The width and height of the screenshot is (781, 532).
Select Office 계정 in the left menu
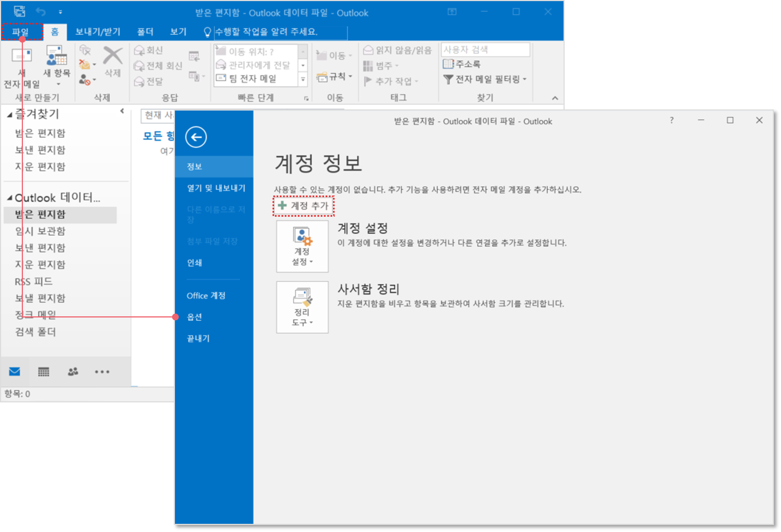206,296
